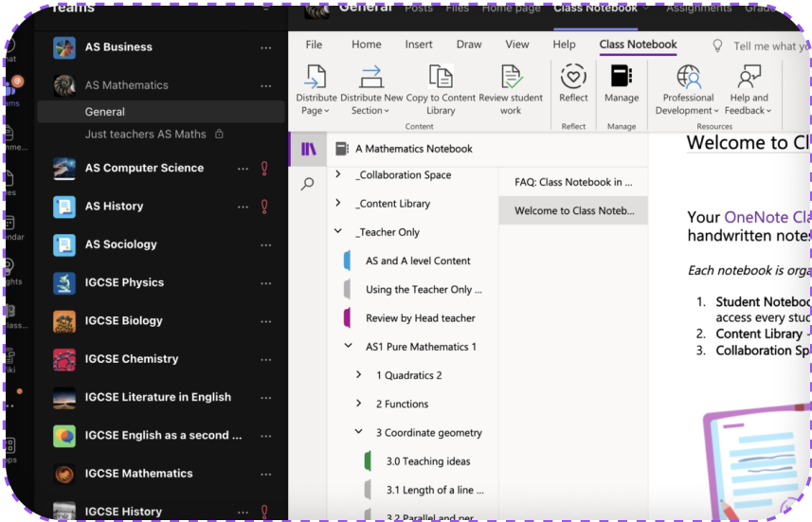The height and width of the screenshot is (522, 812).
Task: Click the AS History alert exclamation icon
Action: coord(264,207)
